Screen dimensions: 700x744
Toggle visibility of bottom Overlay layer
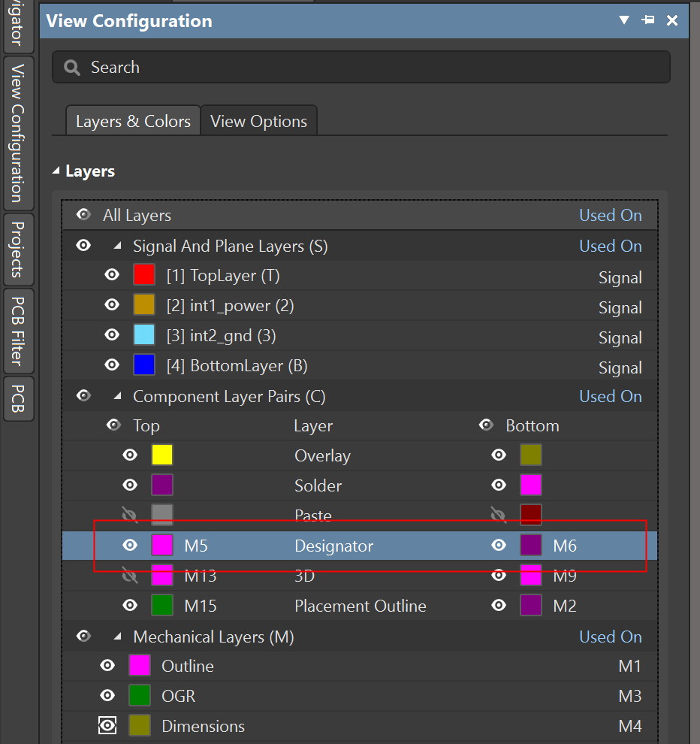pos(498,455)
